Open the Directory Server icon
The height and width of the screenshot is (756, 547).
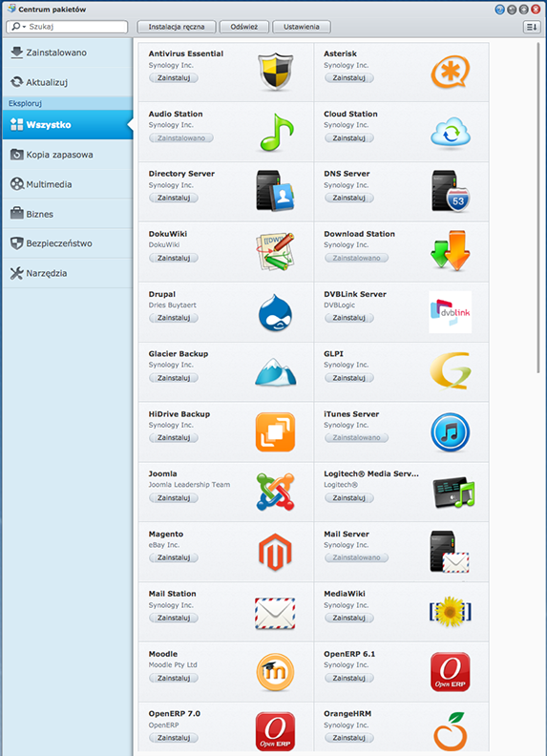(275, 191)
